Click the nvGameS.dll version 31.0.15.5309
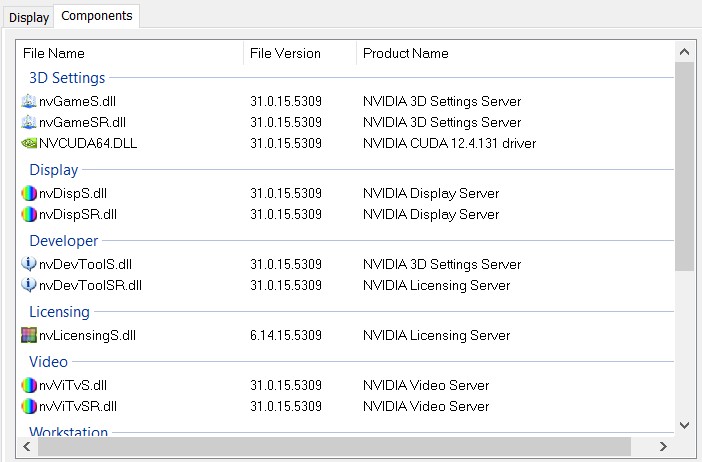 click(286, 101)
